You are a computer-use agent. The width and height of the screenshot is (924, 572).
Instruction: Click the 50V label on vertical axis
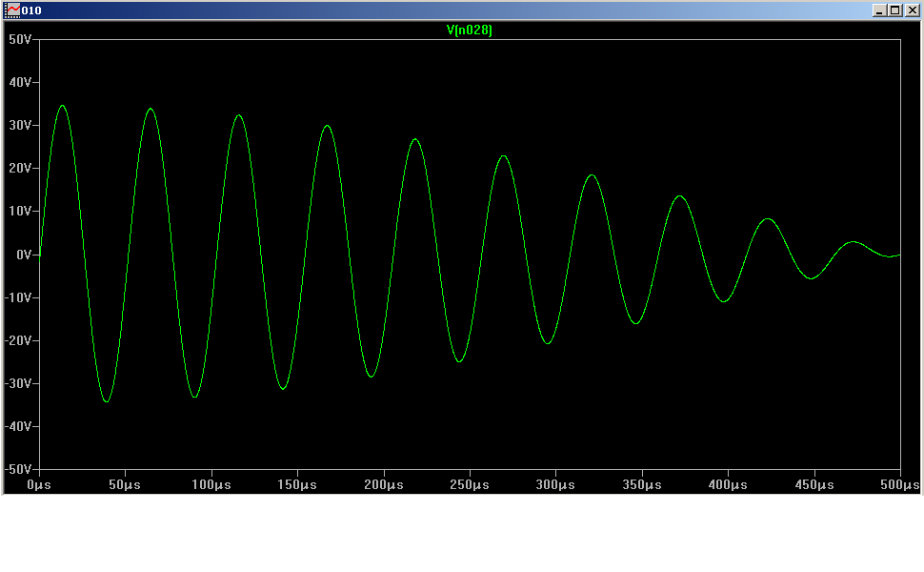point(20,39)
